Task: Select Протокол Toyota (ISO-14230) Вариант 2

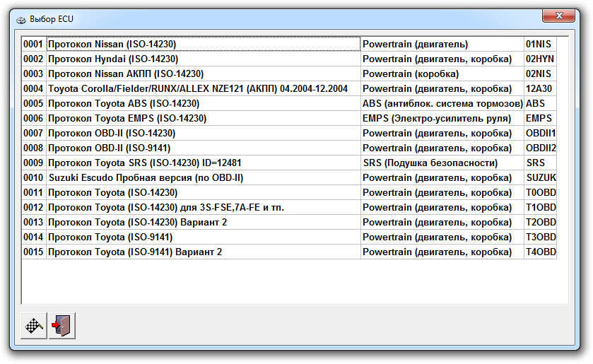Action: [x=204, y=222]
